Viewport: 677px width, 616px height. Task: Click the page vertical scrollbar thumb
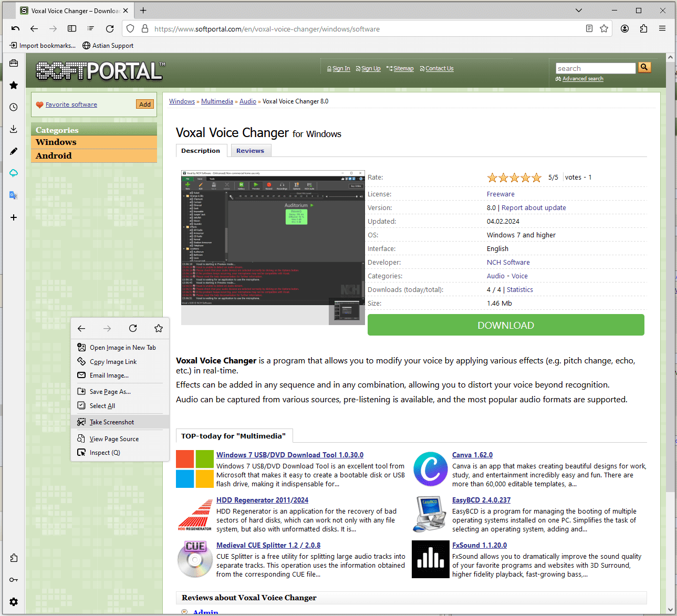point(671,277)
